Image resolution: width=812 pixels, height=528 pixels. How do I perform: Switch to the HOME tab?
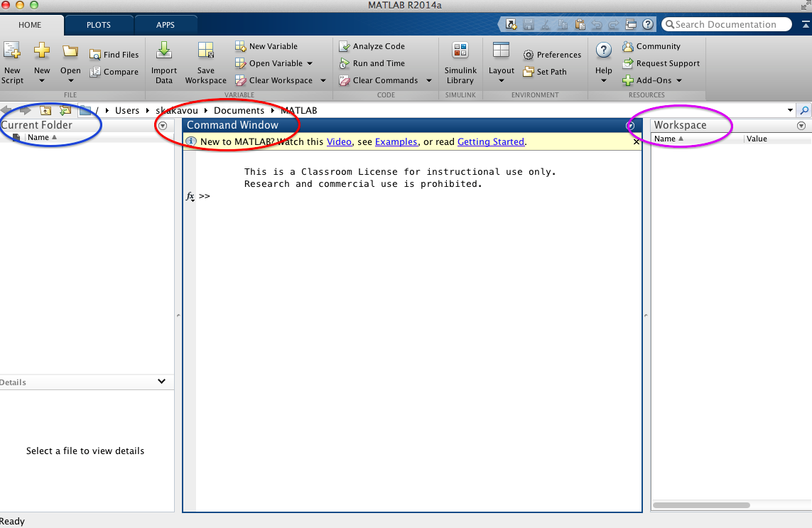(30, 25)
